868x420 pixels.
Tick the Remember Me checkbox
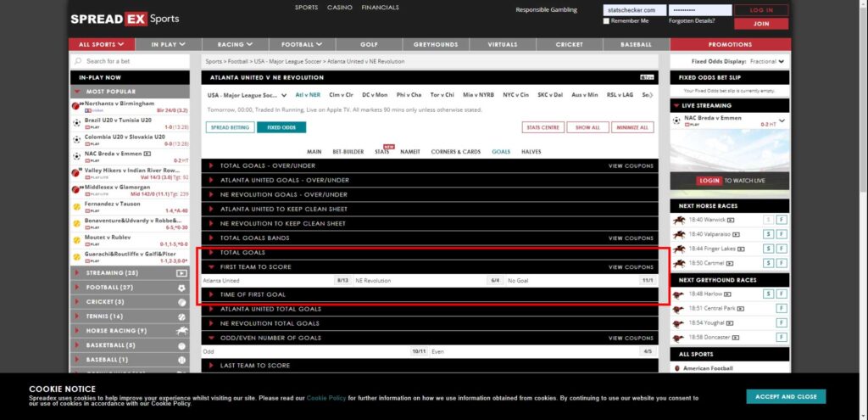point(606,21)
